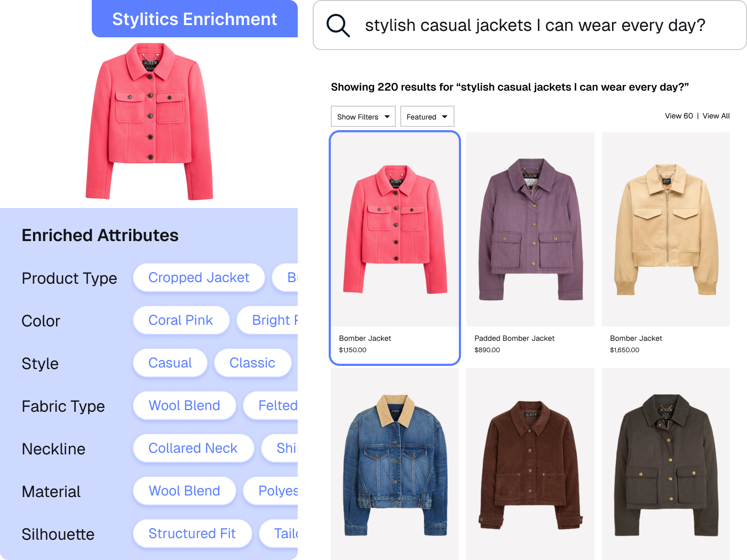Pick the Classic style tag
This screenshot has width=747, height=560.
pyautogui.click(x=252, y=363)
